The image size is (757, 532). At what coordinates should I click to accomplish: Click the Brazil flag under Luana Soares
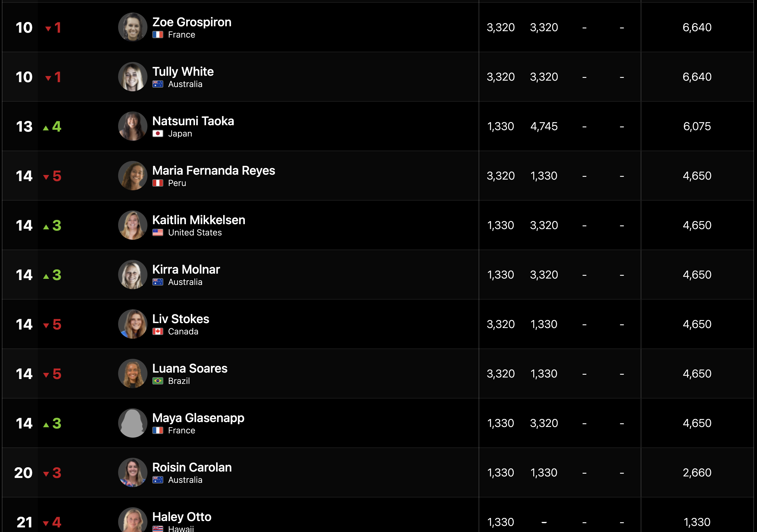158,381
